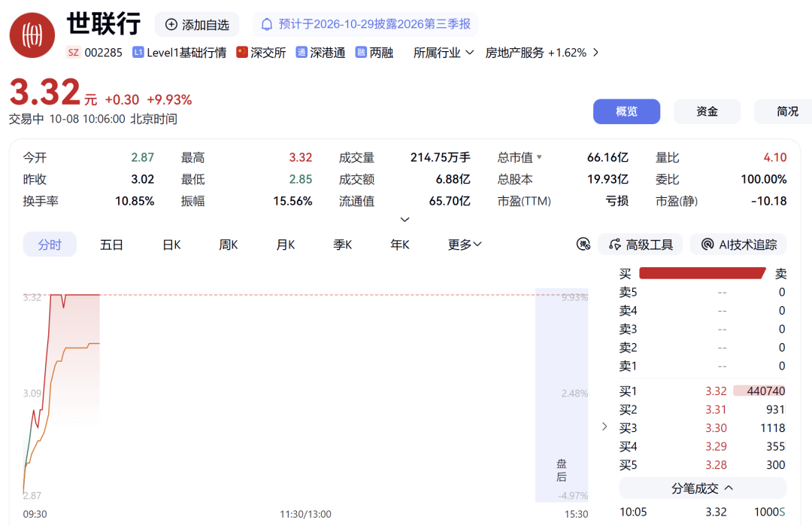This screenshot has height=526, width=812.
Task: Expand more quote data with the down chevron
Action: coord(405,220)
